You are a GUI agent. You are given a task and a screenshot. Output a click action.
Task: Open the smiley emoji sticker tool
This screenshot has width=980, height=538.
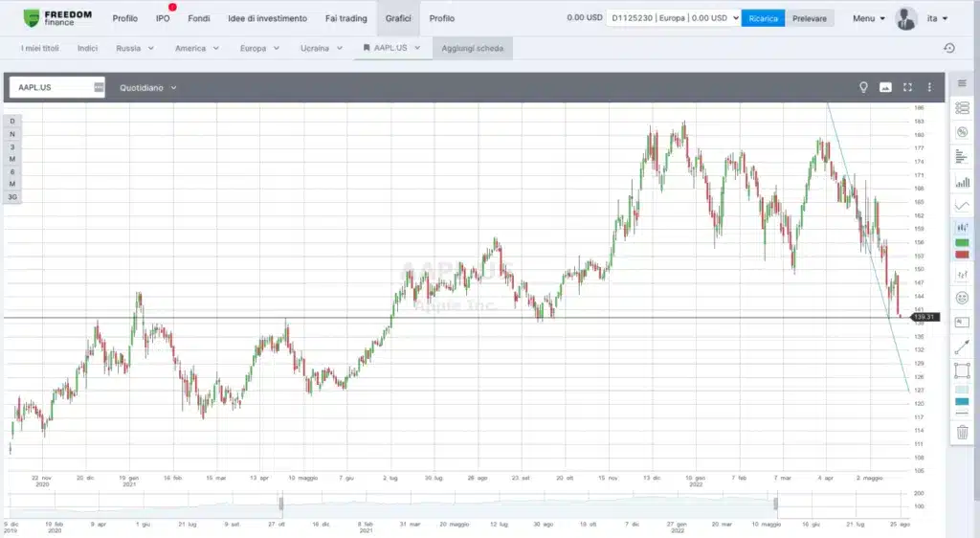pyautogui.click(x=962, y=298)
